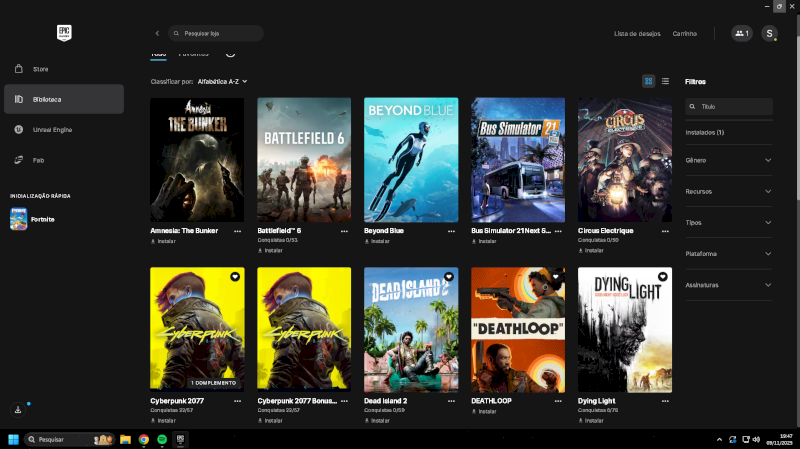Screen dimensions: 800x449
Task: Open options menu for Cyberpunk 2077
Action: pos(237,401)
